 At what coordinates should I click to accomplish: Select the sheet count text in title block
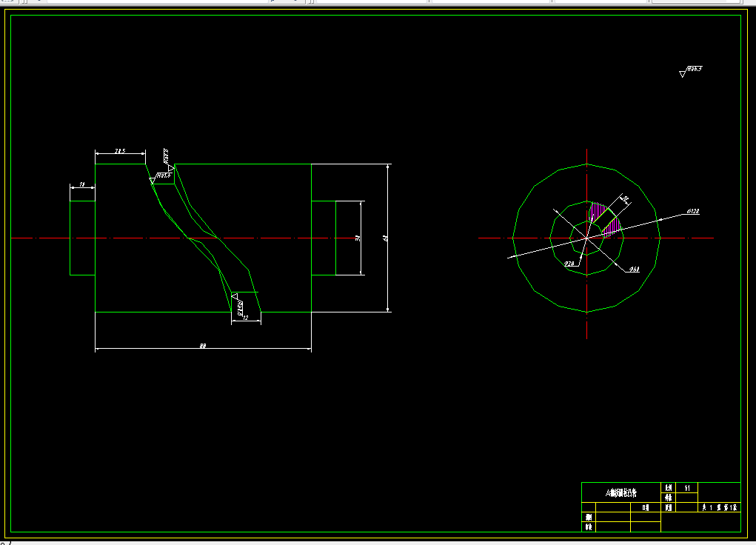[x=720, y=507]
